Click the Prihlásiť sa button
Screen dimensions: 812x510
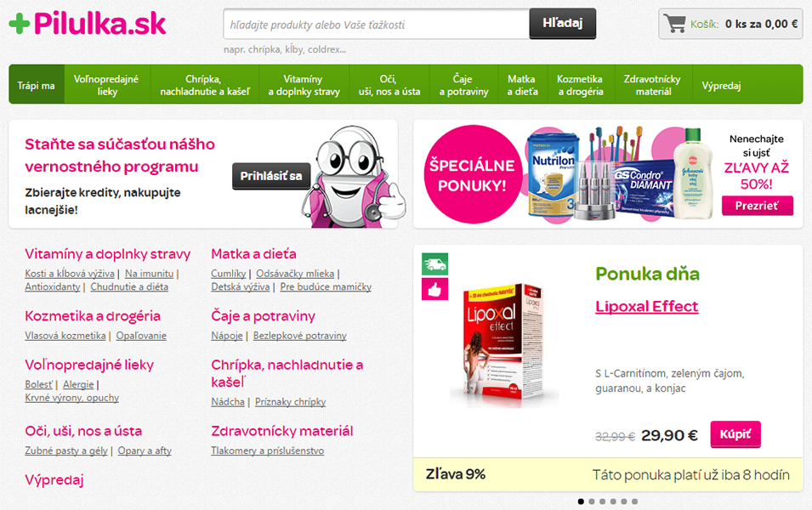coord(271,176)
